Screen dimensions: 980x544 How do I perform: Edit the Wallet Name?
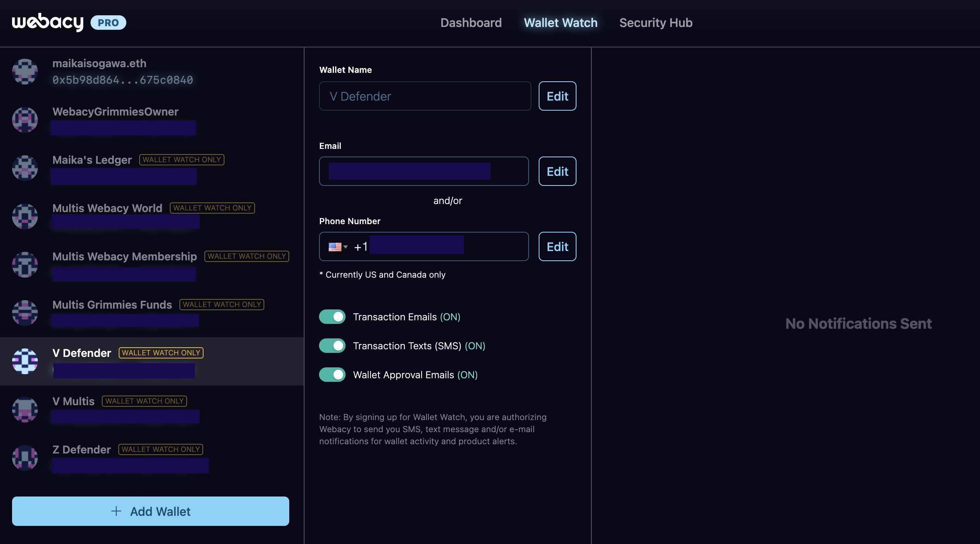(558, 96)
